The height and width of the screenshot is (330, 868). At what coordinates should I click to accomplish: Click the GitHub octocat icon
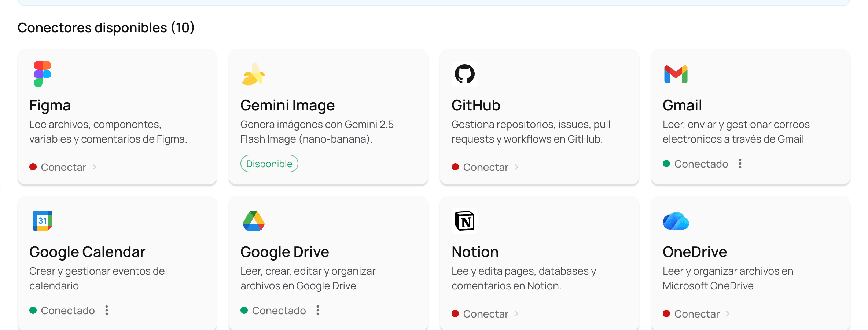(x=465, y=74)
